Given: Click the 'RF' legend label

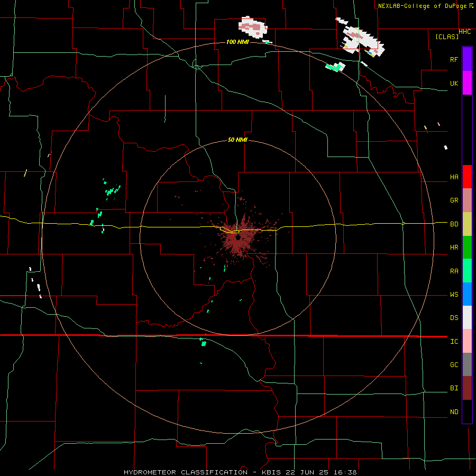Looking at the screenshot, I should (454, 59).
